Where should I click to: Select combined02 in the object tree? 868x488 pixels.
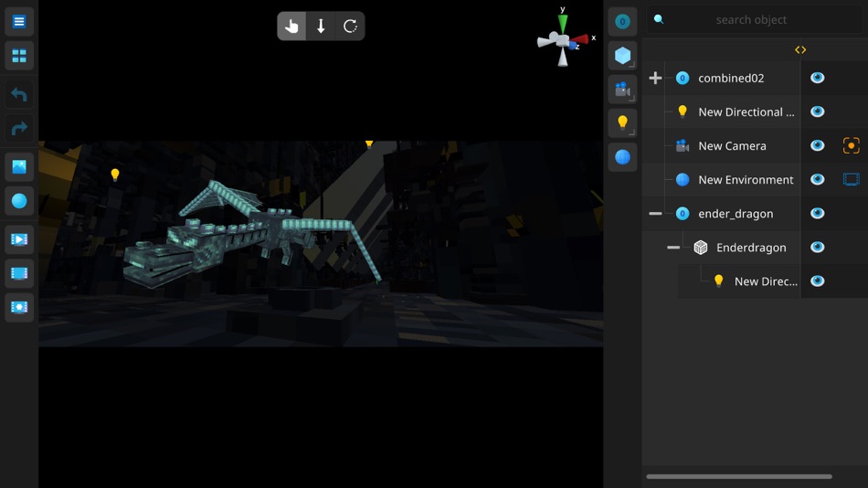pyautogui.click(x=731, y=78)
